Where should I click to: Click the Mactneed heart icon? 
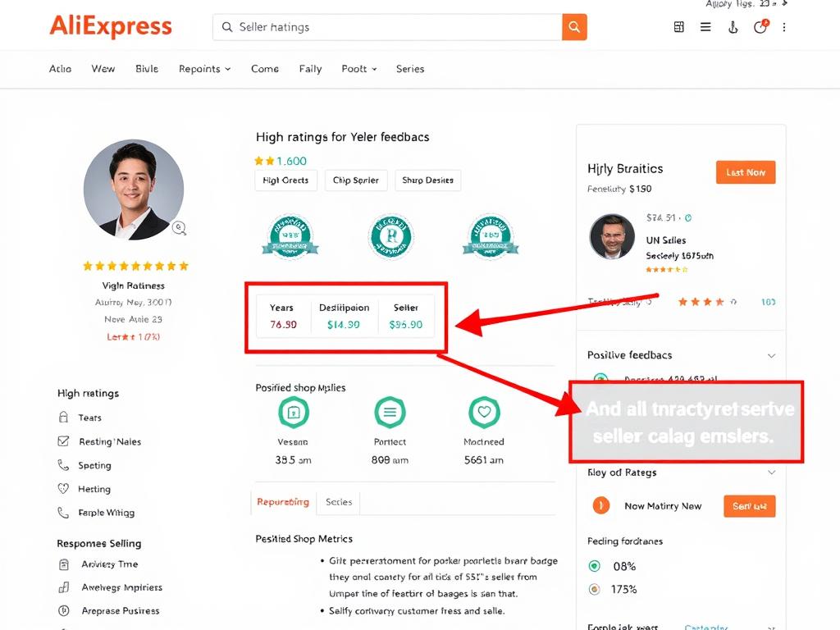(484, 412)
